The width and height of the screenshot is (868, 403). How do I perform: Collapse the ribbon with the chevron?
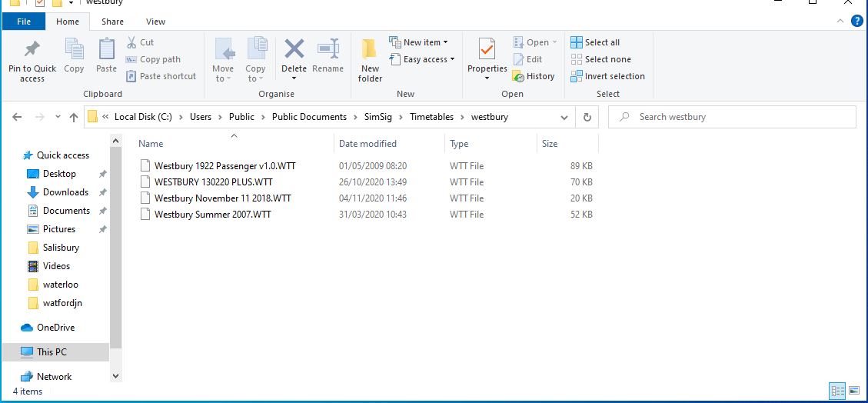click(840, 21)
